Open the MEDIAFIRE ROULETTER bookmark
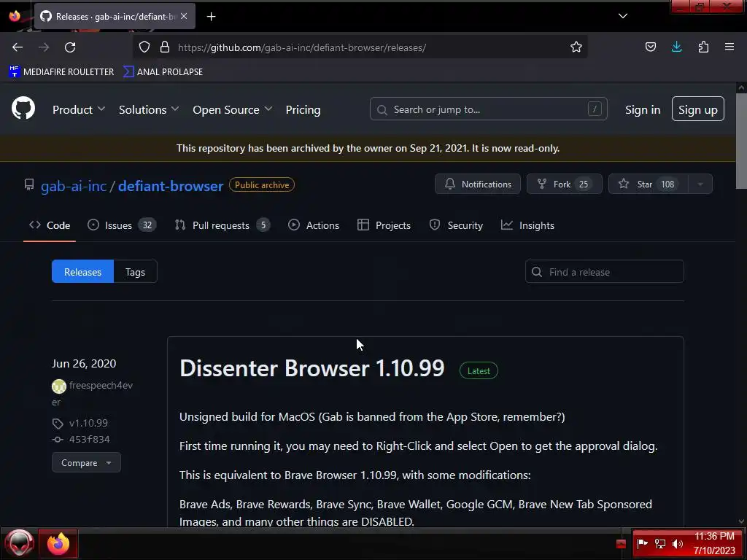This screenshot has height=560, width=747. pyautogui.click(x=61, y=72)
